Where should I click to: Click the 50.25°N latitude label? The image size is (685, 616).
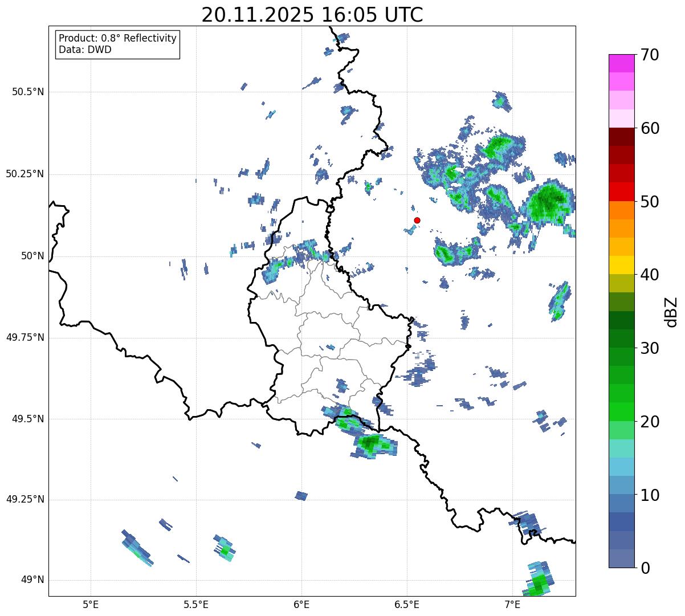[x=25, y=174]
